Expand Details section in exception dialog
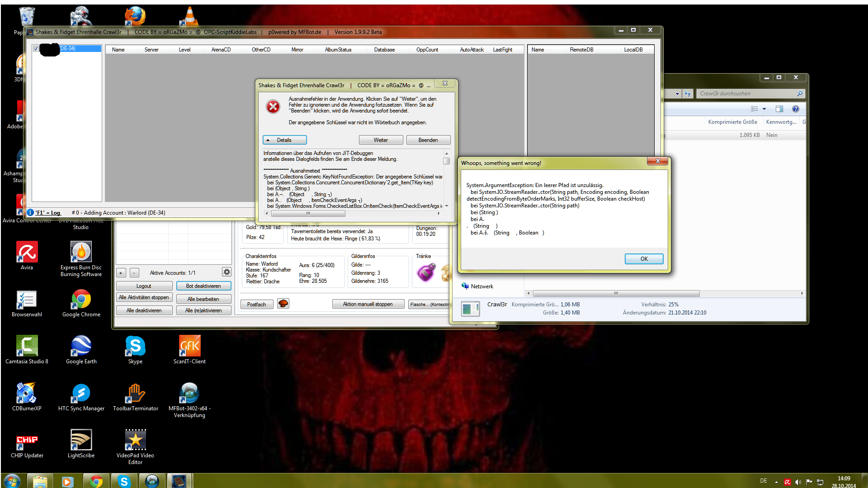The image size is (868, 488). pyautogui.click(x=285, y=140)
